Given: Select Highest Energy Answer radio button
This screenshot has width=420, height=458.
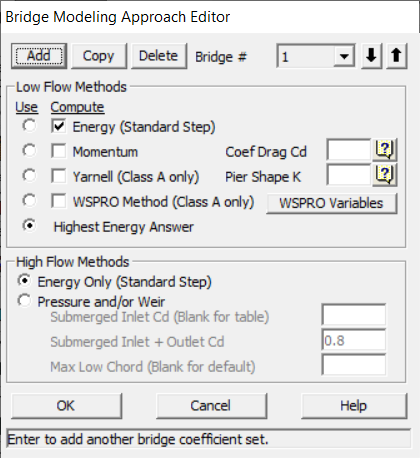Looking at the screenshot, I should pos(29,226).
